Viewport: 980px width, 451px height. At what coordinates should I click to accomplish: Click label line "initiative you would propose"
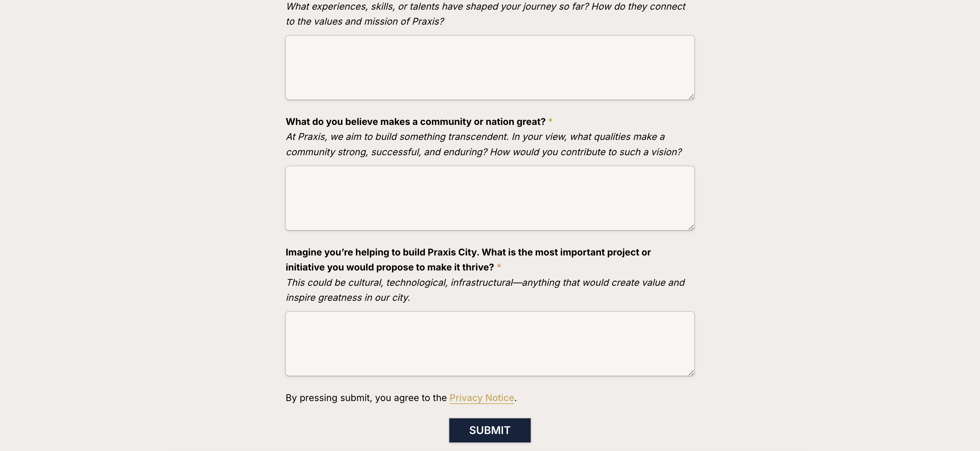click(x=389, y=267)
